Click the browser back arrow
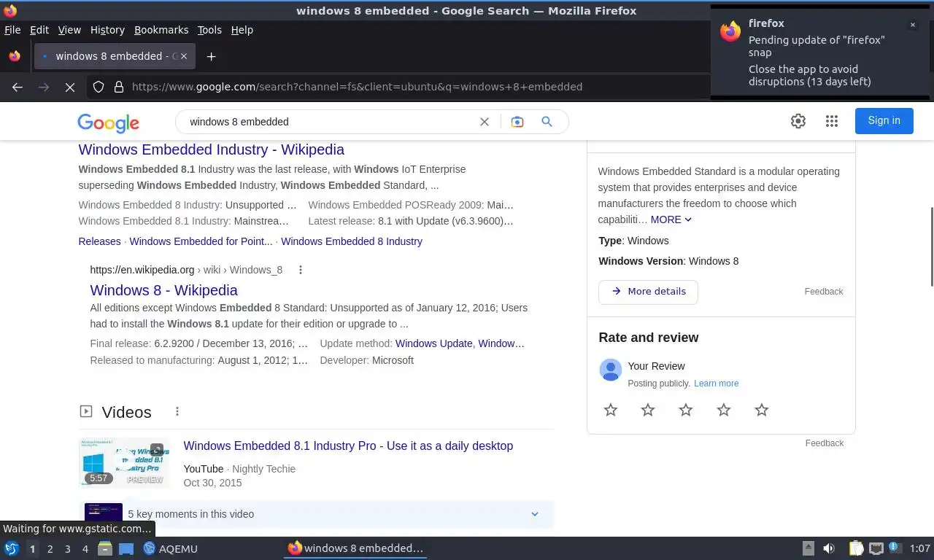Viewport: 934px width, 560px height. (x=18, y=87)
